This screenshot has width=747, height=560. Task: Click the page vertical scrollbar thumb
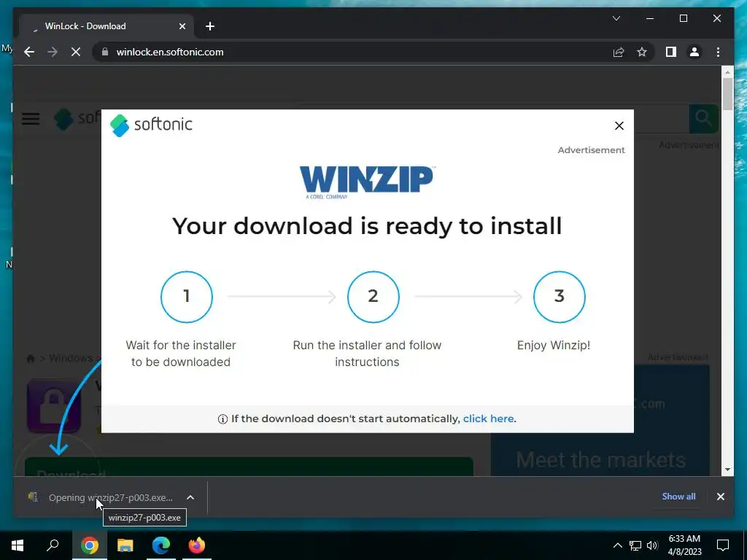(x=727, y=93)
